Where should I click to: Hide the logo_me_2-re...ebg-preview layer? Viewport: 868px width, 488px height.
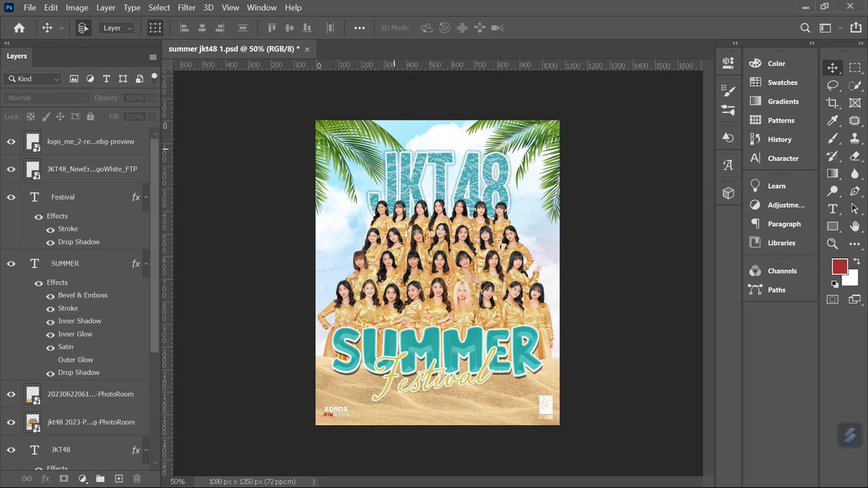[11, 142]
